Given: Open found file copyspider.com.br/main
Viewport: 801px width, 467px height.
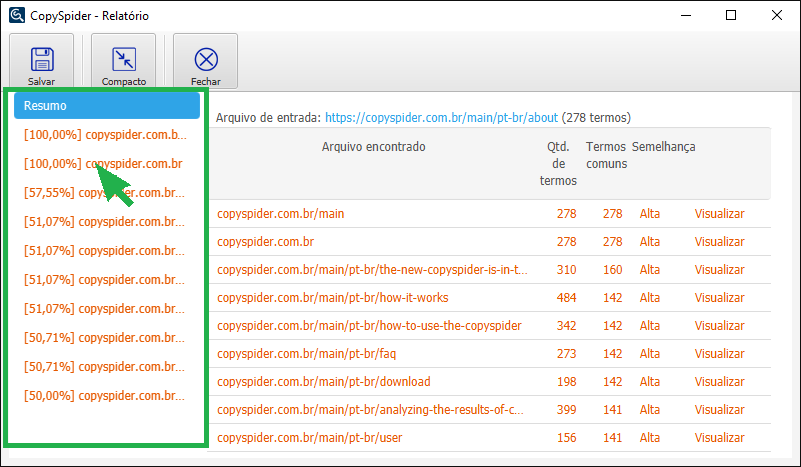Looking at the screenshot, I should [x=280, y=214].
